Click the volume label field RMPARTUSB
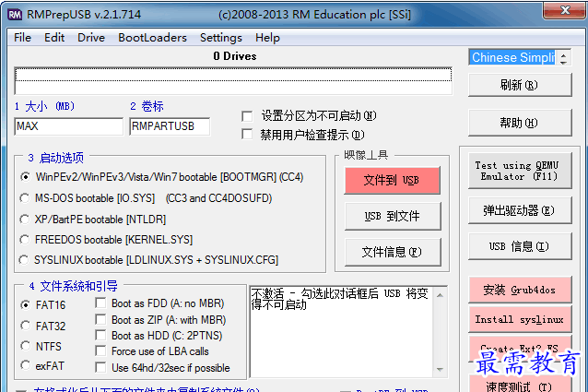This screenshot has width=588, height=392. (x=170, y=126)
